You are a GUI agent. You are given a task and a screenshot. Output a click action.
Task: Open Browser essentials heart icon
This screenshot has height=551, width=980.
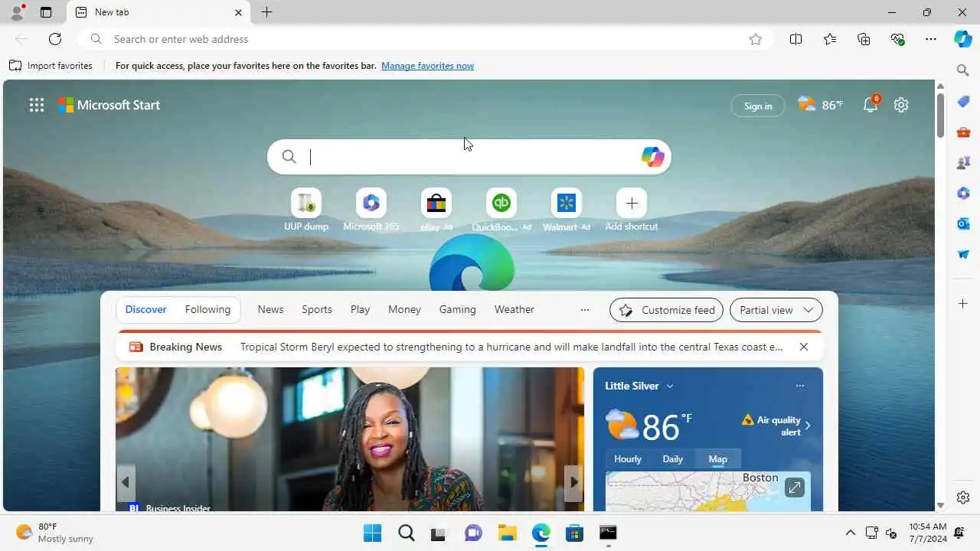(x=897, y=39)
